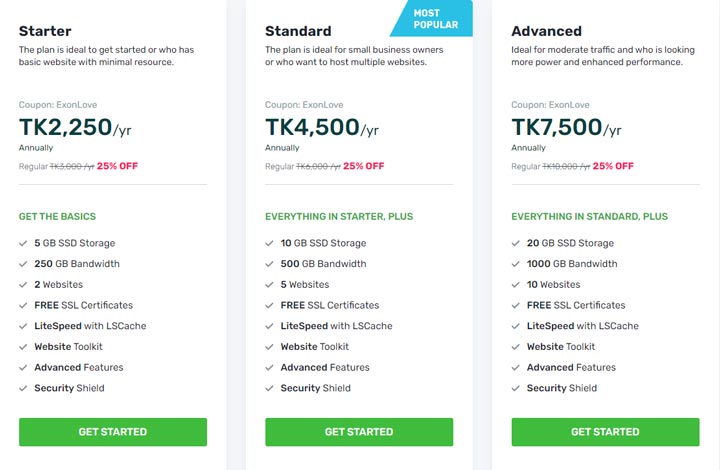Click checkmark beside 5 GB SSD Storage
This screenshot has height=470, width=720.
(x=23, y=243)
